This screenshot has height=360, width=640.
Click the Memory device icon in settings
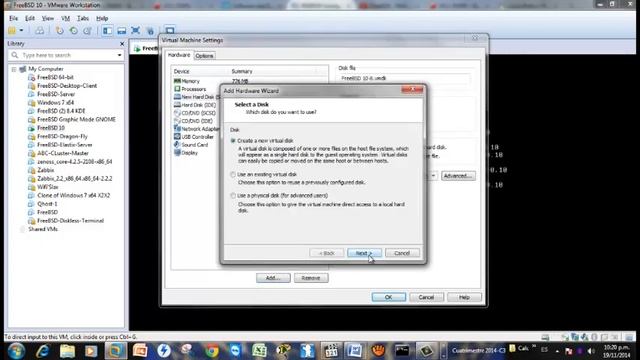click(x=177, y=81)
